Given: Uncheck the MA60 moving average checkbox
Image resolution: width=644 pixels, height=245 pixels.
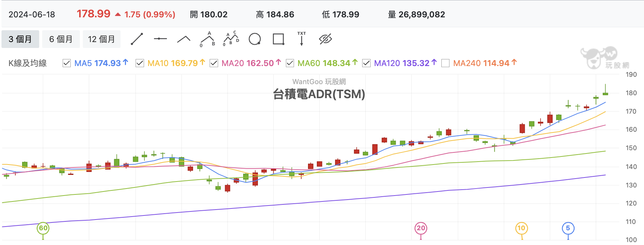Looking at the screenshot, I should tap(290, 63).
